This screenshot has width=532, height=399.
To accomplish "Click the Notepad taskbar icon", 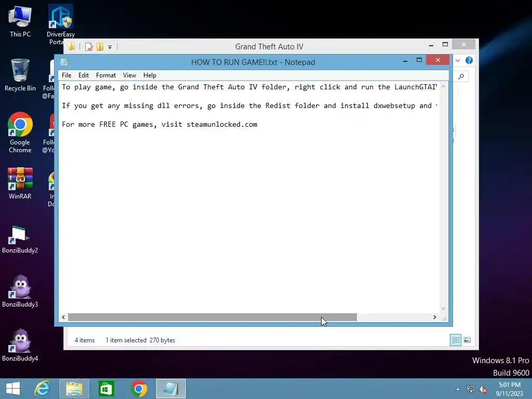I will pyautogui.click(x=170, y=389).
